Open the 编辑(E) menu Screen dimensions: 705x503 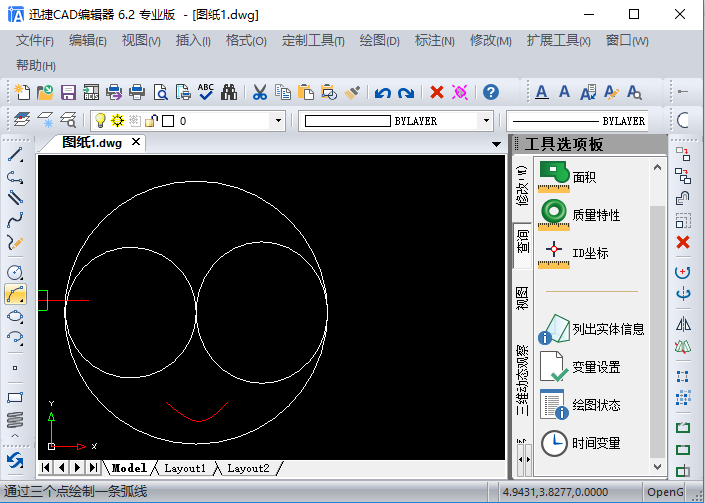click(x=88, y=41)
